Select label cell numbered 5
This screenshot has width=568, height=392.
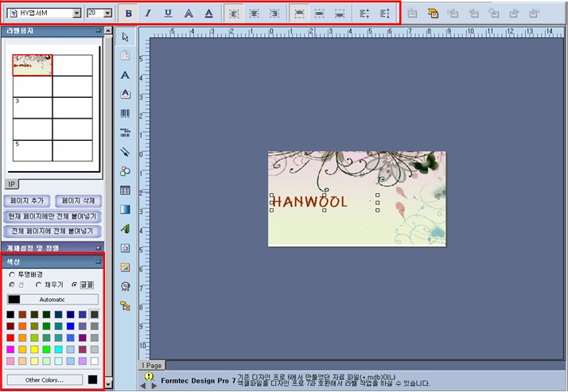(x=33, y=150)
